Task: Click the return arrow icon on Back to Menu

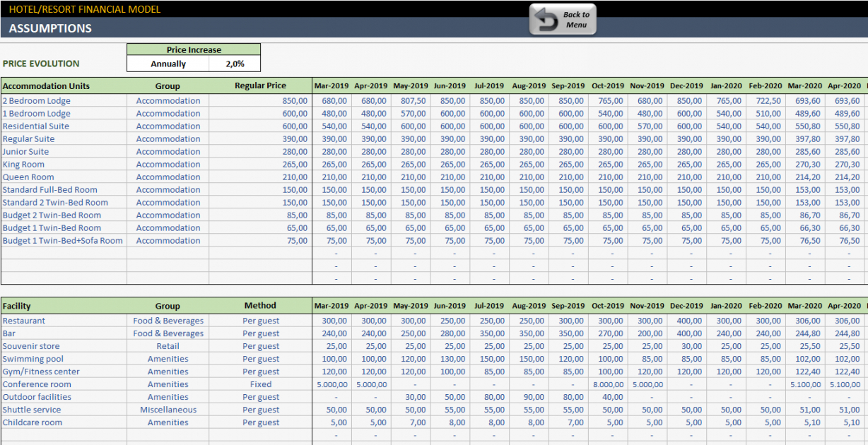Action: [x=546, y=20]
